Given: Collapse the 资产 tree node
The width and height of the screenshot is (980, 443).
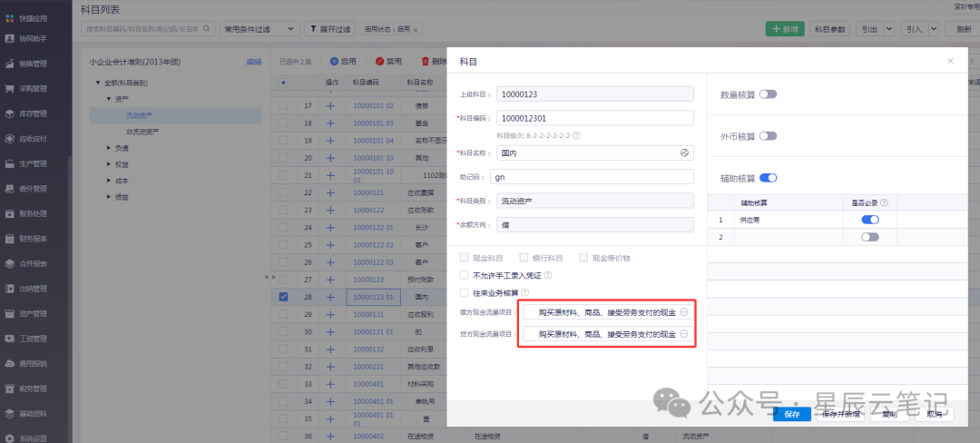Looking at the screenshot, I should tap(109, 98).
